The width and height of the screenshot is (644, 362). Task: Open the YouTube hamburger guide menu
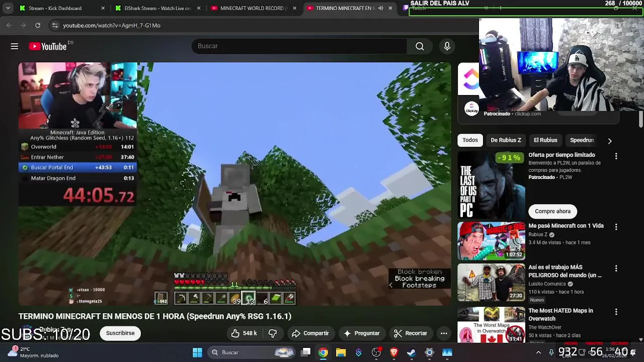15,46
